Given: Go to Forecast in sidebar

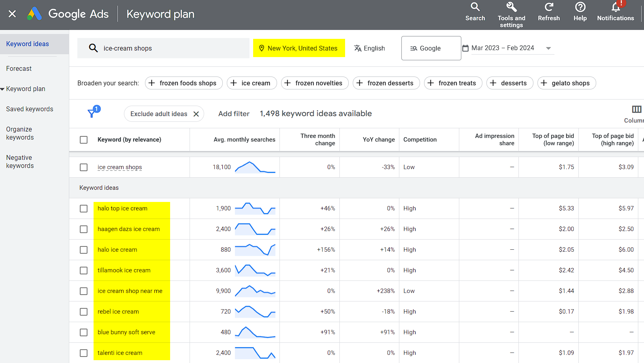Looking at the screenshot, I should [19, 69].
